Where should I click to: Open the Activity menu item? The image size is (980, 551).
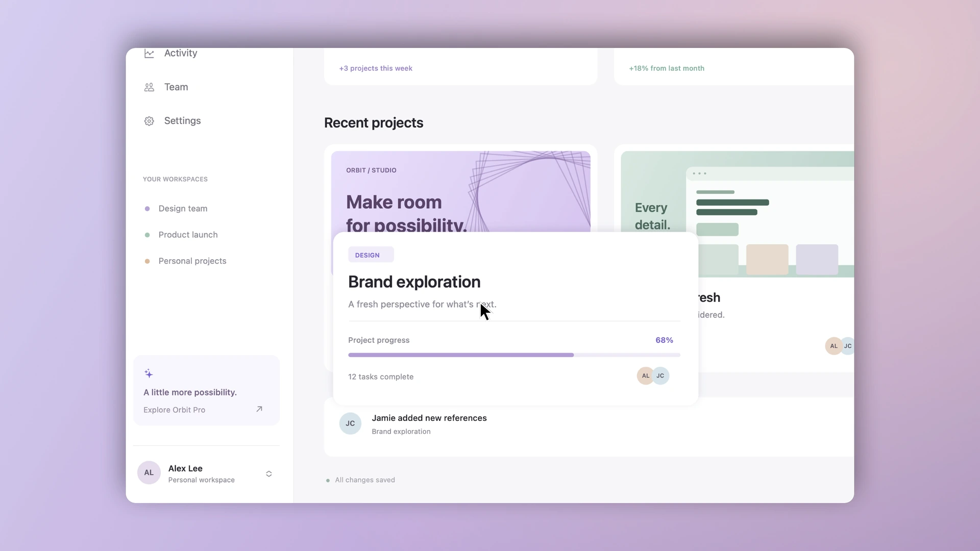tap(181, 53)
